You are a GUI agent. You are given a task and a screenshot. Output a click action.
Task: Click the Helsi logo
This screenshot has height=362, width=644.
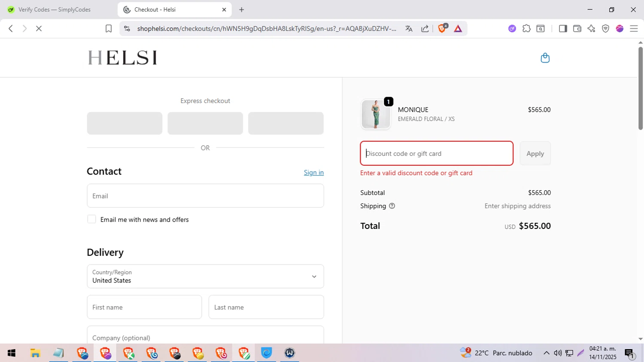[122, 58]
